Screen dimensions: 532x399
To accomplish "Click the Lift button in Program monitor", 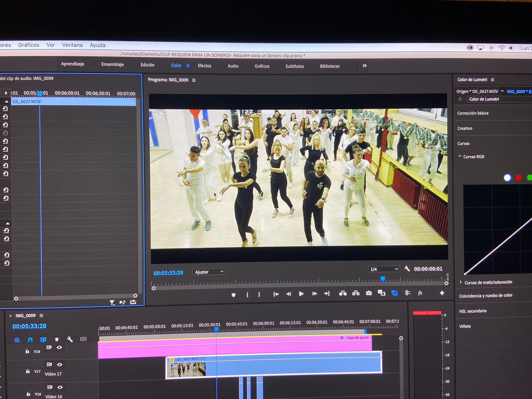I will pos(343,293).
